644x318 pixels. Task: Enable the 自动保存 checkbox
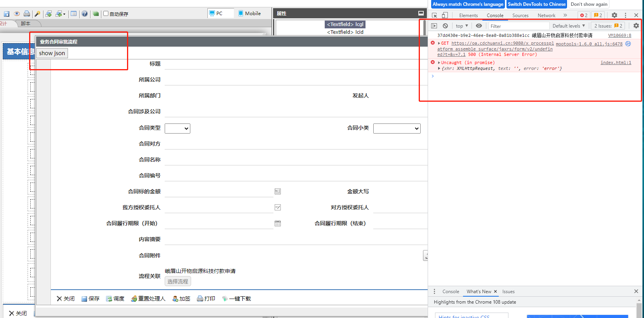[106, 14]
